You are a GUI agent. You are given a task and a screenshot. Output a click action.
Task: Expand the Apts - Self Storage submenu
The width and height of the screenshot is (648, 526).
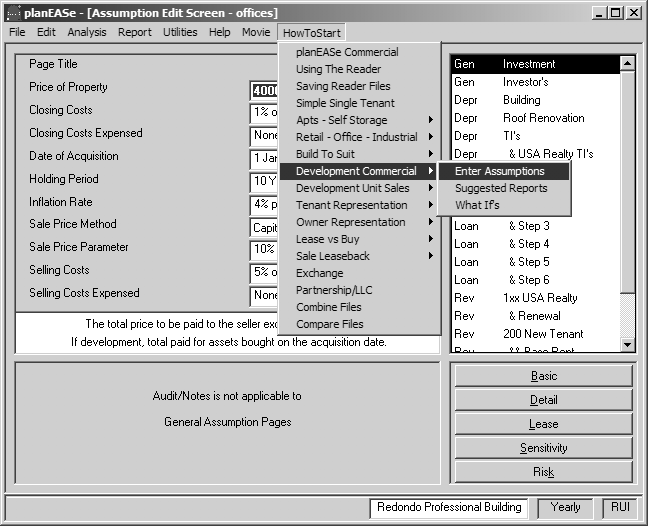pos(357,120)
